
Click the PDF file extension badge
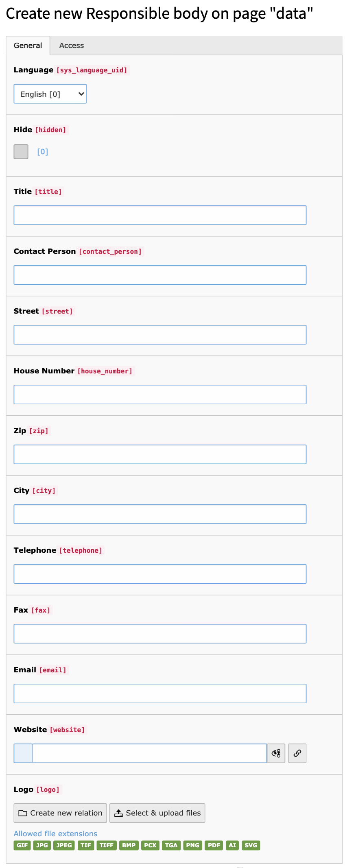[x=214, y=845]
